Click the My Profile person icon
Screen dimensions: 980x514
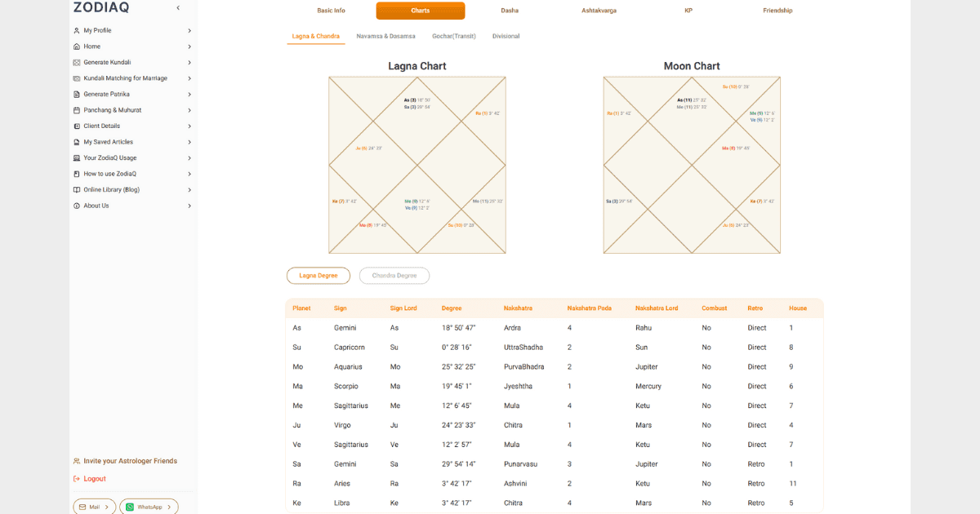pyautogui.click(x=77, y=30)
